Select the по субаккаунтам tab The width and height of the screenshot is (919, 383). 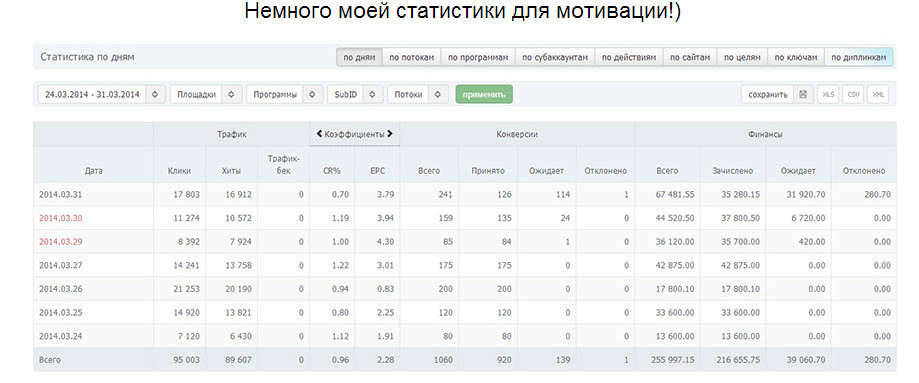(555, 57)
